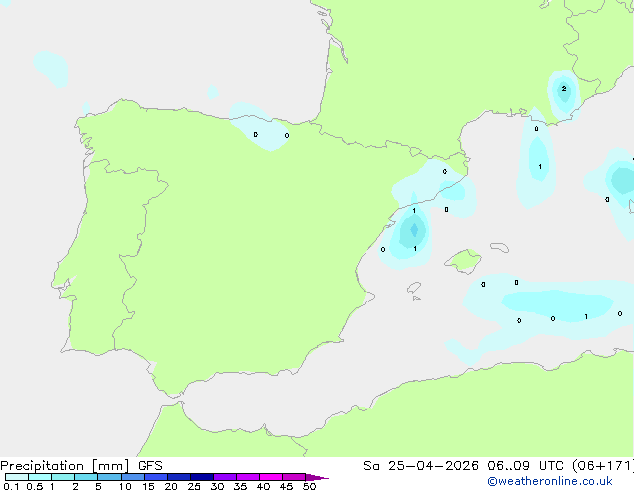Screen dimensions: 634x490
Task: Click Menorca island on the map
Action: pyautogui.click(x=500, y=247)
